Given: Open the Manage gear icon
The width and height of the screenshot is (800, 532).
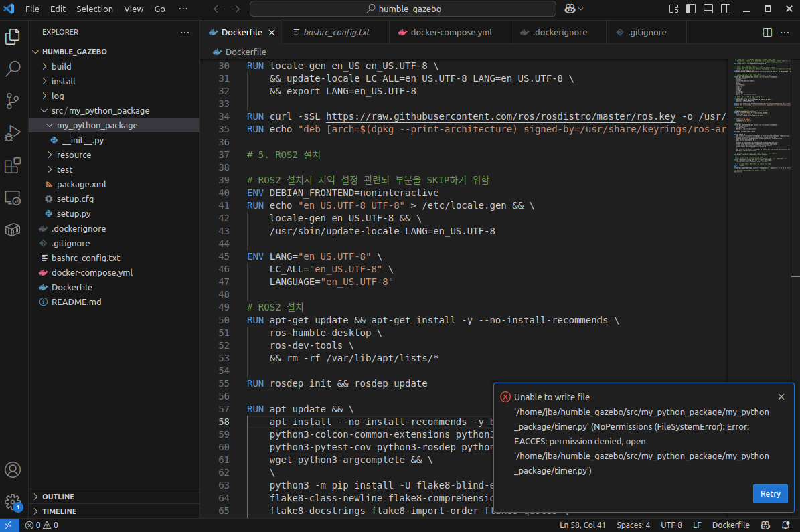Looking at the screenshot, I should pos(13,502).
